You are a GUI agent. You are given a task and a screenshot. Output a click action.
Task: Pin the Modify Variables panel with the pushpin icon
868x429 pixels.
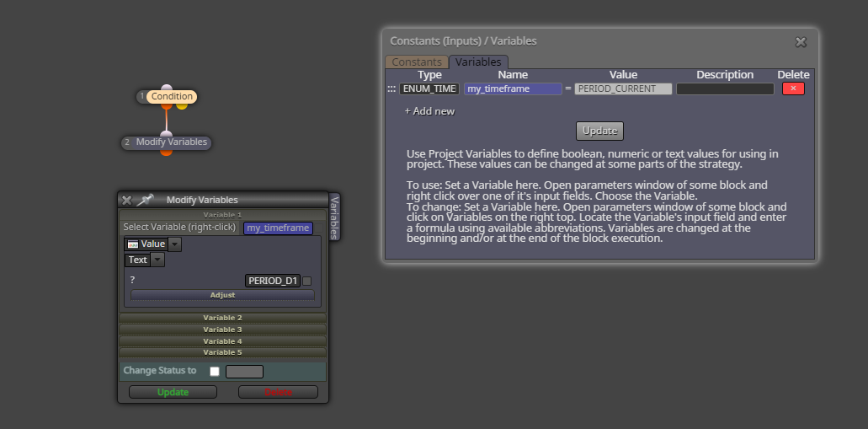point(145,200)
